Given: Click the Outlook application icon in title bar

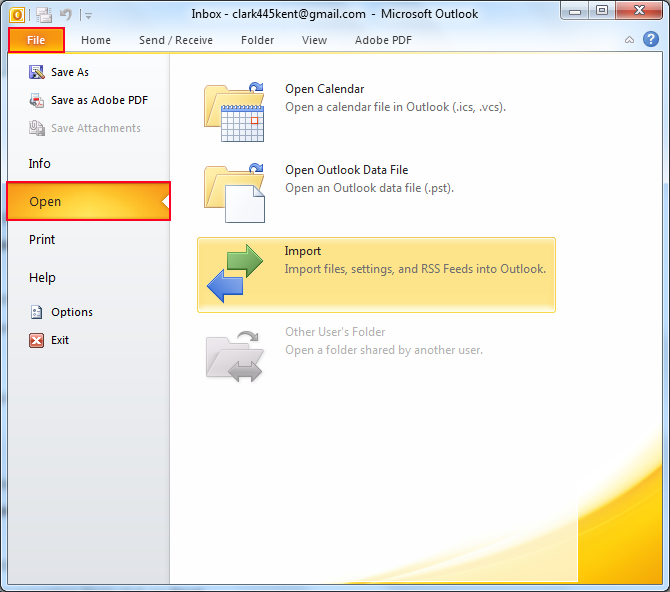Looking at the screenshot, I should (17, 15).
